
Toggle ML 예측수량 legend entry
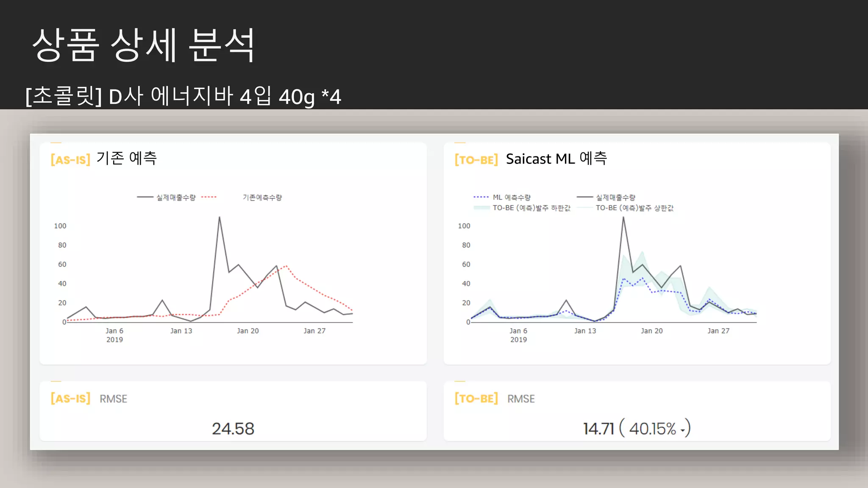[x=502, y=197]
